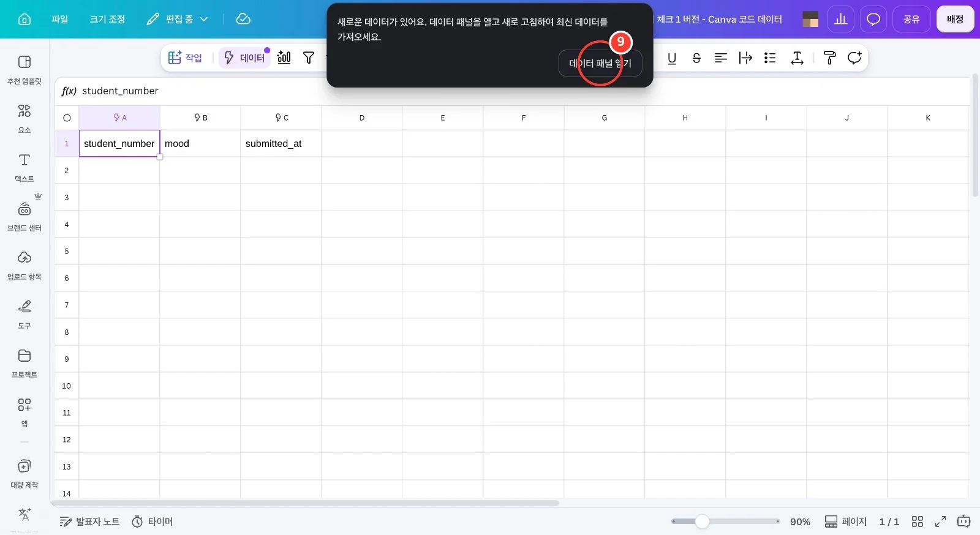Click the zoom slider handle

[702, 522]
